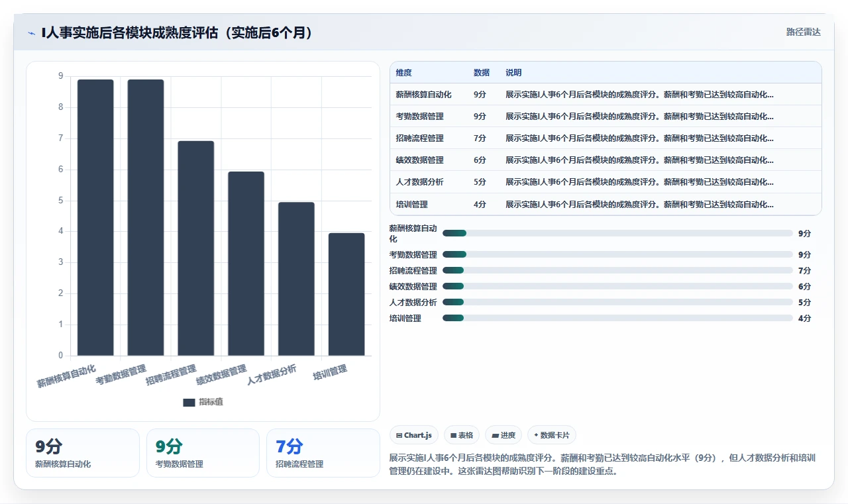
Task: Click the 人才数据分析 bar in chart
Action: [296, 279]
